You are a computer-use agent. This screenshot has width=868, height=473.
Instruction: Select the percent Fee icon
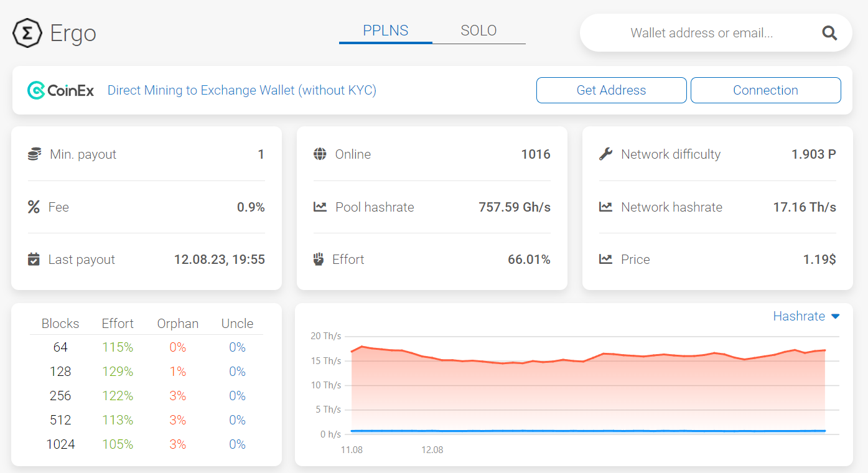click(34, 207)
